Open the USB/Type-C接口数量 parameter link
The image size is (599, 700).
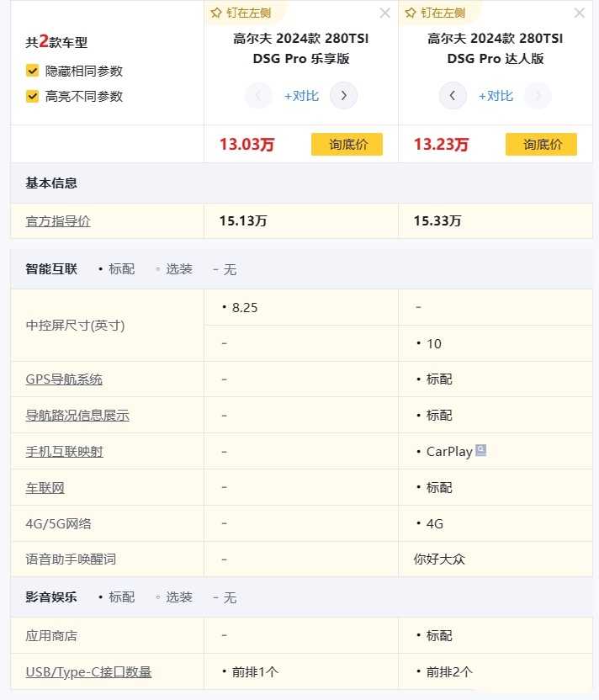(87, 671)
